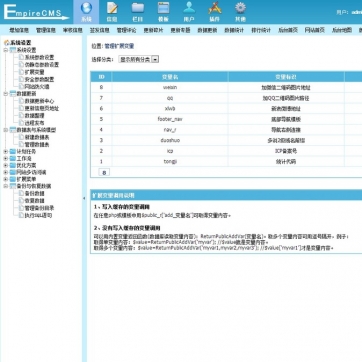This screenshot has width=362, height=362.
Task: Click the variable name duoshuo
Action: [x=170, y=140]
